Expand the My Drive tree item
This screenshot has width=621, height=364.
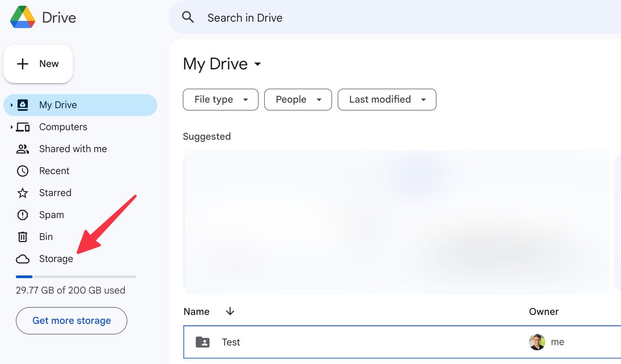coord(11,105)
